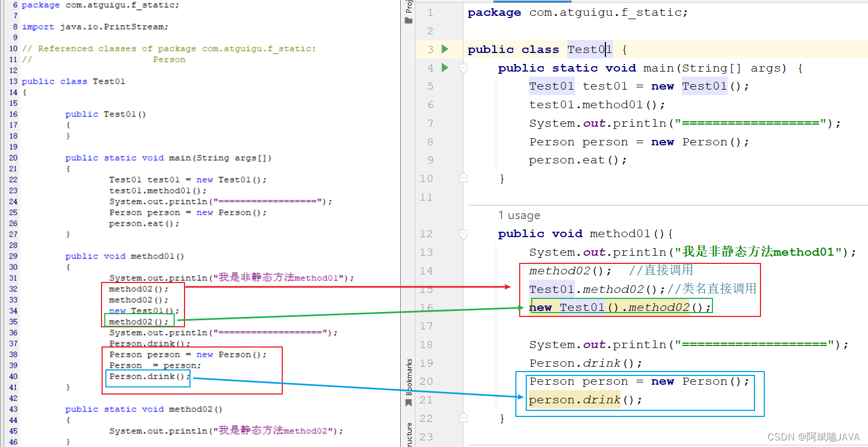Click 'Person.drink();' on line 40 of the left pane
868x447 pixels.
click(x=150, y=377)
